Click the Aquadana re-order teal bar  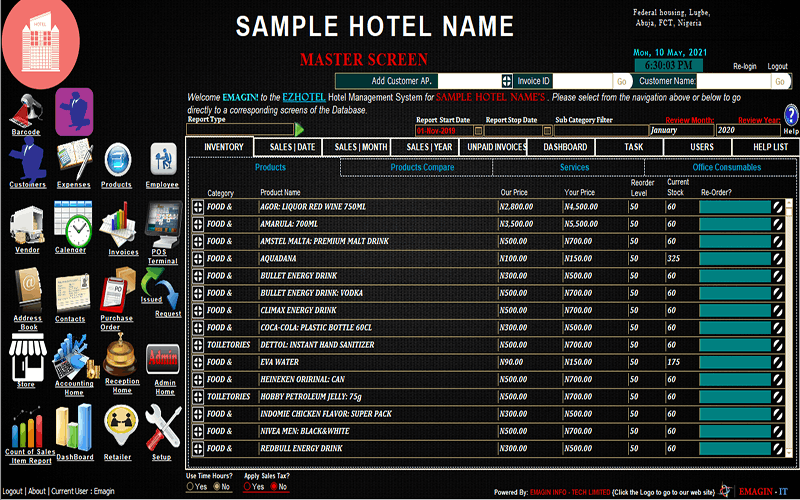(x=736, y=258)
